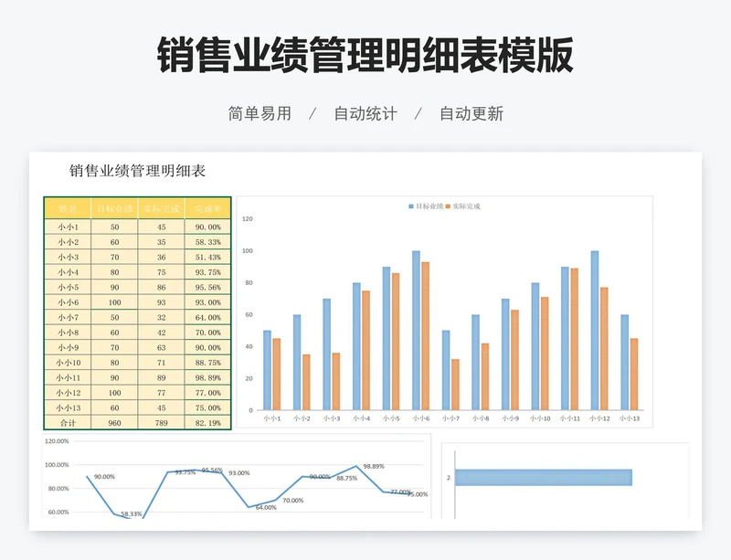Click the 77.00% cell in 小小12 row

[x=208, y=393]
